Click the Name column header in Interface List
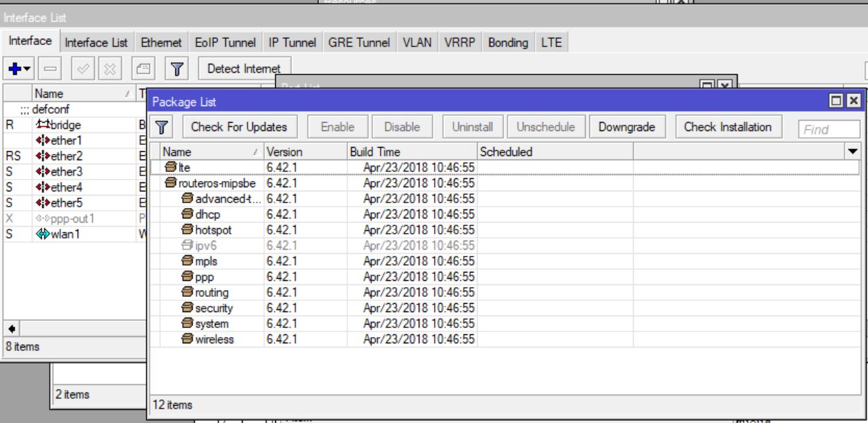This screenshot has width=868, height=423. pyautogui.click(x=84, y=93)
